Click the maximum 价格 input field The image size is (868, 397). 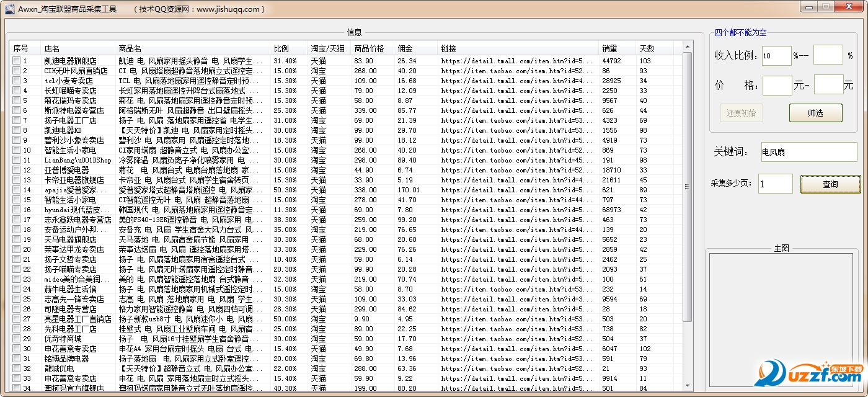click(x=828, y=85)
